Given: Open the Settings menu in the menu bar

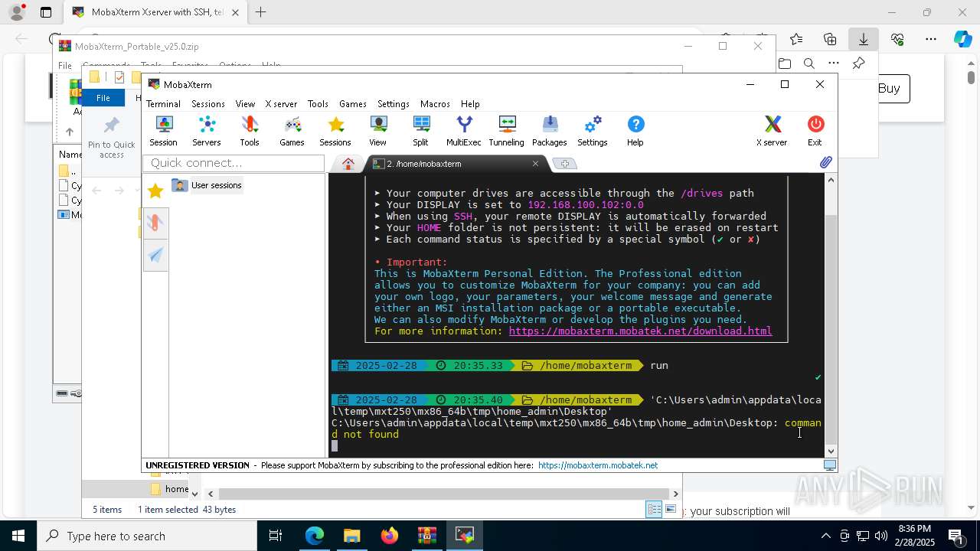Looking at the screenshot, I should [394, 104].
